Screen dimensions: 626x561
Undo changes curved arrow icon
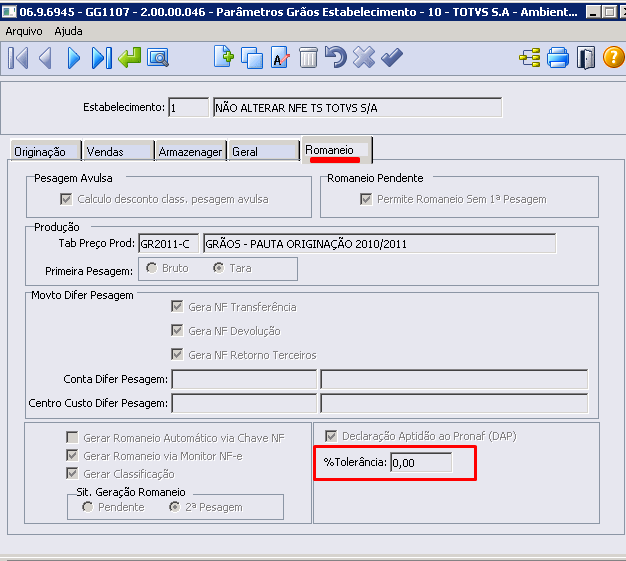(x=335, y=57)
